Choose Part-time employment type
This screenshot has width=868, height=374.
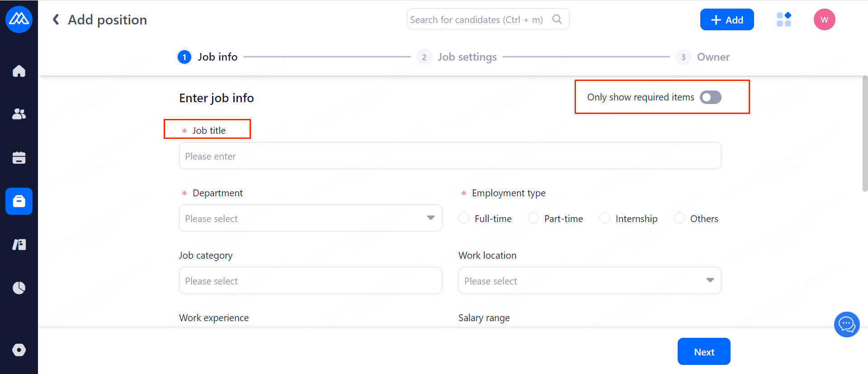point(533,218)
